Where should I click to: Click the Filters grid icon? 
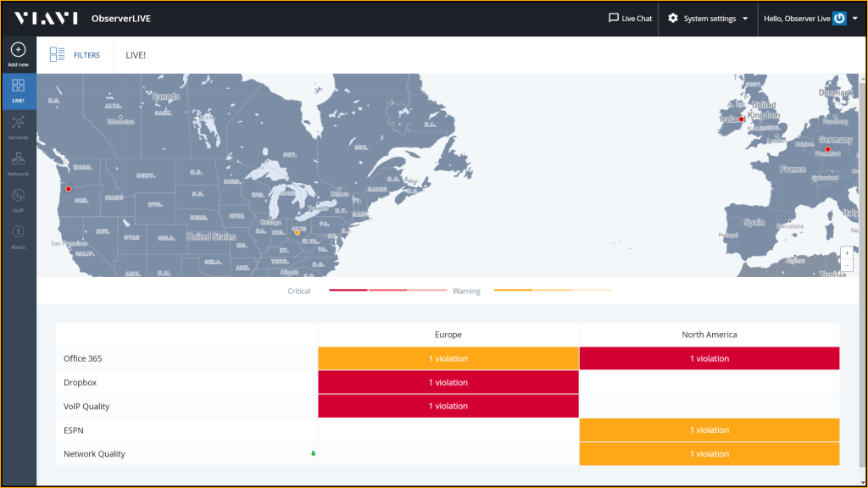(57, 54)
